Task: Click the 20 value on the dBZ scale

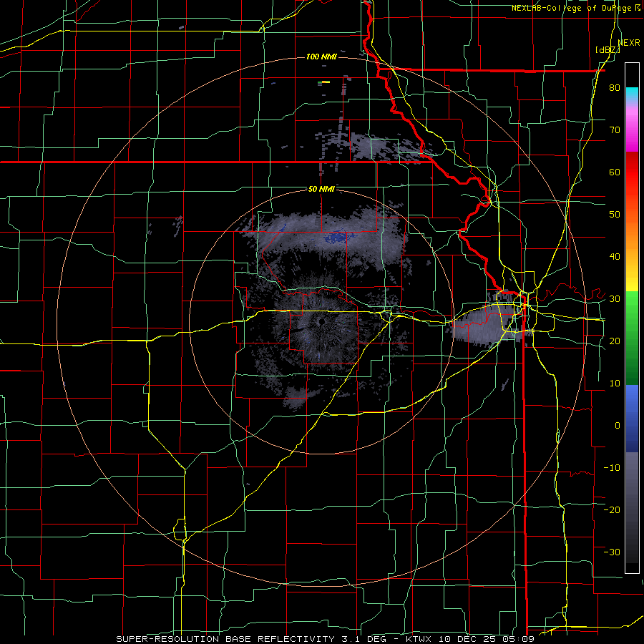Action: 615,341
